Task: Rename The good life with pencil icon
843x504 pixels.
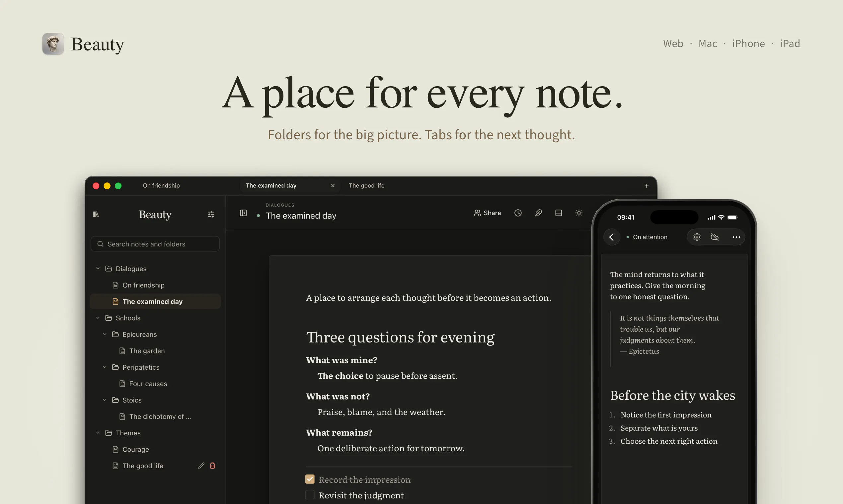Action: coord(201,466)
